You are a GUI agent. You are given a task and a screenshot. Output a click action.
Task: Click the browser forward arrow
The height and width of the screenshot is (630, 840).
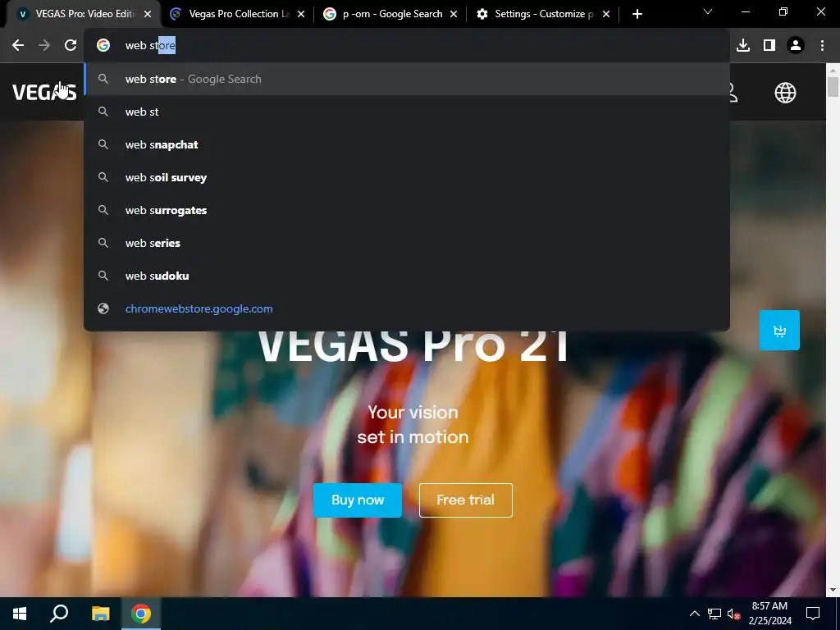44,46
